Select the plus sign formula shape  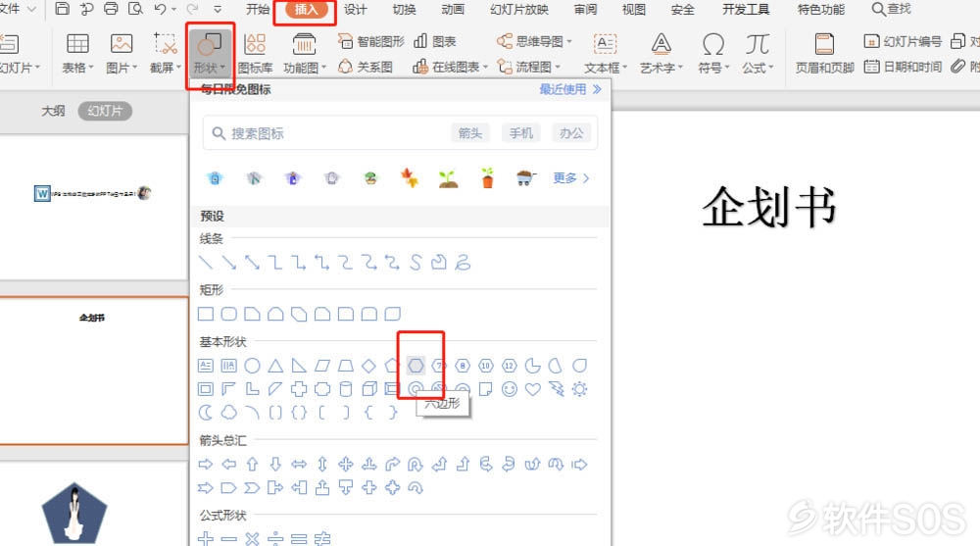point(206,538)
